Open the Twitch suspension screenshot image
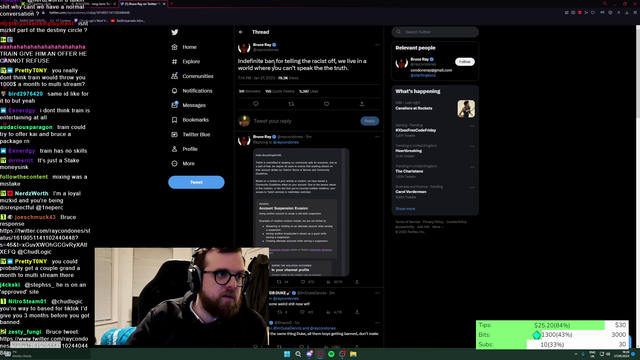The width and height of the screenshot is (640, 360). [x=301, y=212]
